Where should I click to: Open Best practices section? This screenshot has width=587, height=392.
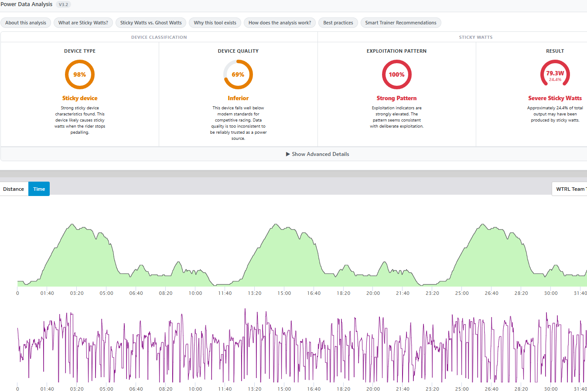[338, 23]
